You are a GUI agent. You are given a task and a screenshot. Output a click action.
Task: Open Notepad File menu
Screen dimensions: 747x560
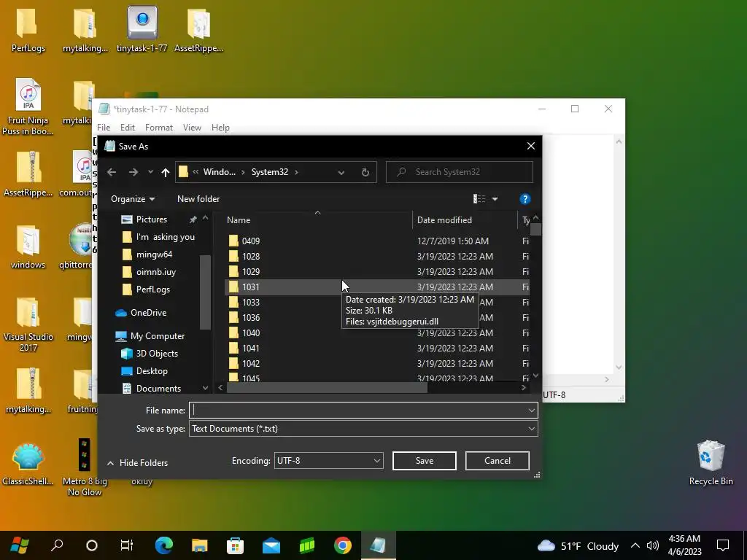tap(104, 128)
